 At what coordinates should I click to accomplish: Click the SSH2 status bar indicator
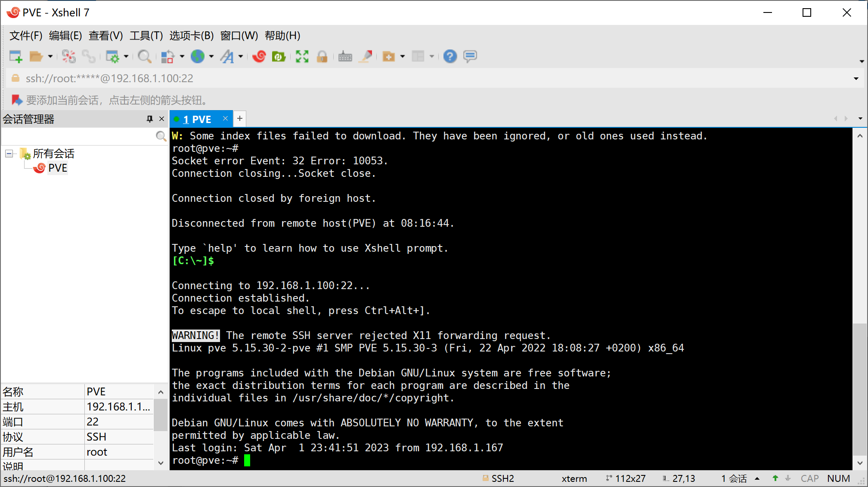501,478
